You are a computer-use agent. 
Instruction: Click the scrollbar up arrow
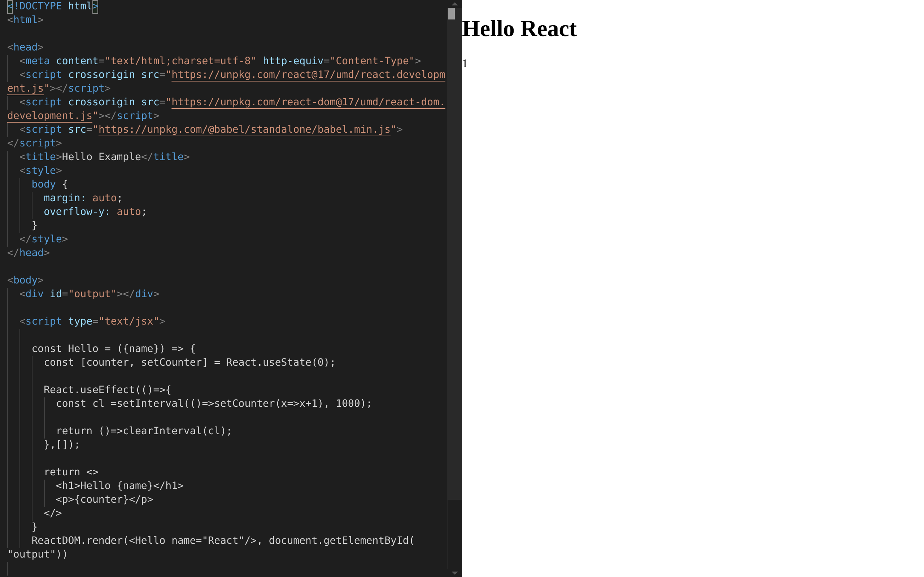454,5
